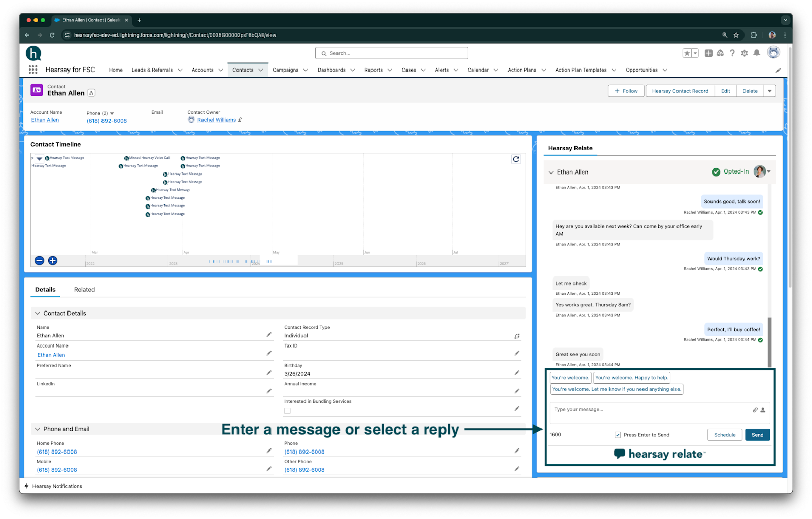Open the timeline filter dropdown arrow

click(x=39, y=159)
